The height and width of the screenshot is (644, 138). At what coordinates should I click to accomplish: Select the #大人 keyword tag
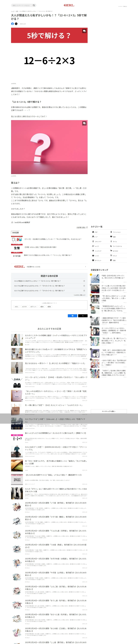coord(17,307)
